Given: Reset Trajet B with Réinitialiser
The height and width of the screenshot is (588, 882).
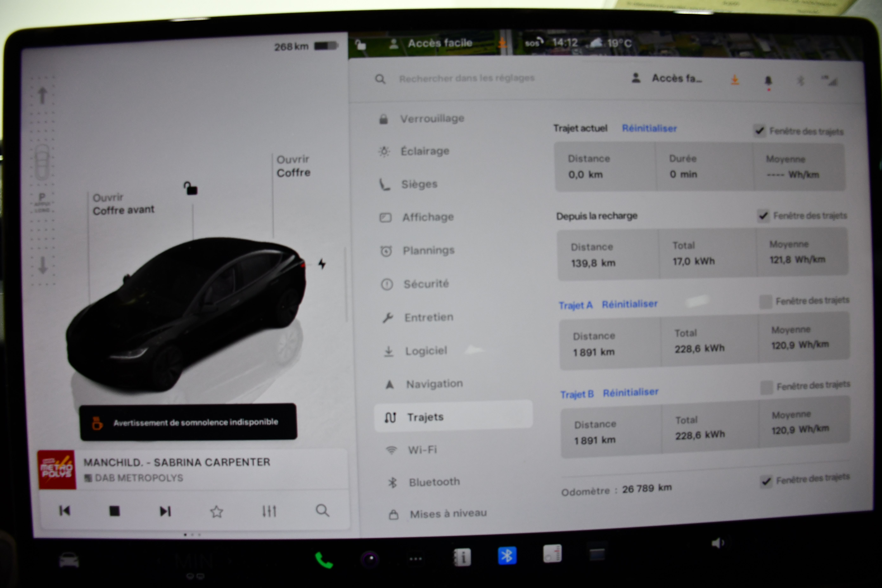Looking at the screenshot, I should click(630, 392).
